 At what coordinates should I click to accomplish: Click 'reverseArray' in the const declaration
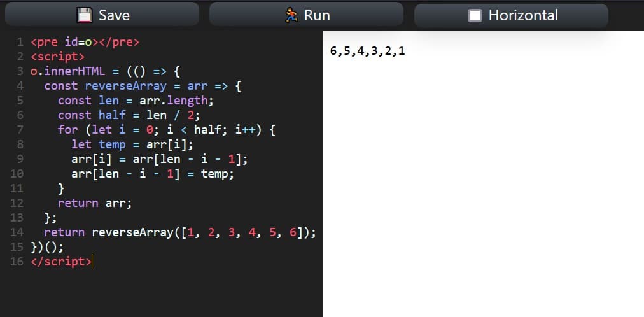tap(125, 86)
